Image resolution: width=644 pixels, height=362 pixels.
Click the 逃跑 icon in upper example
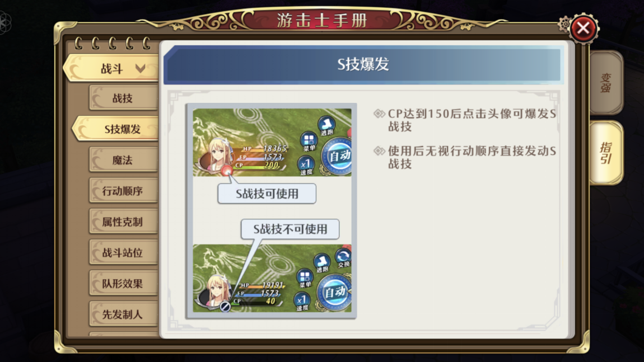(326, 125)
